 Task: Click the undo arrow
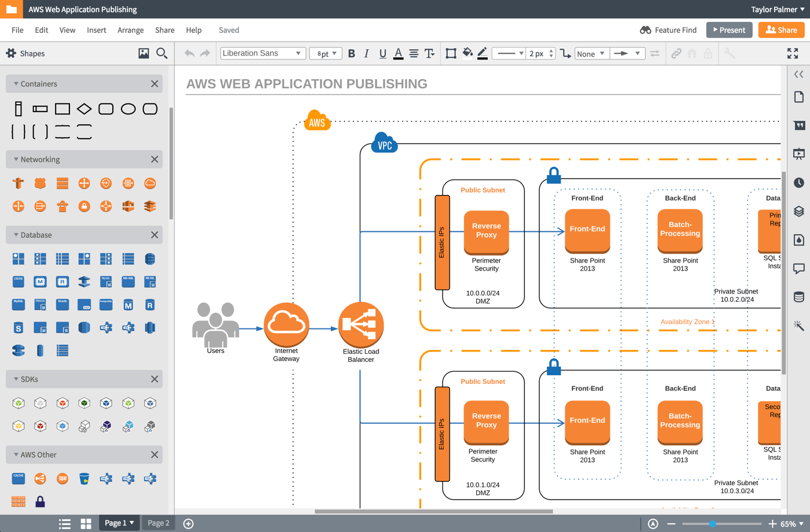pos(189,53)
